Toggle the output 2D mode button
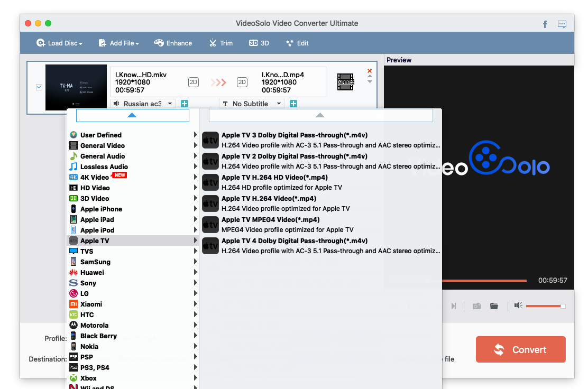This screenshot has width=588, height=389. coord(242,82)
